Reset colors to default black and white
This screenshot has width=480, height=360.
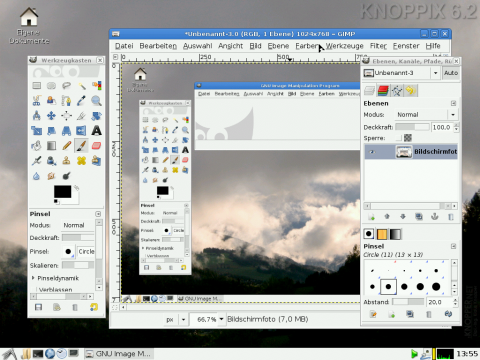(x=56, y=201)
